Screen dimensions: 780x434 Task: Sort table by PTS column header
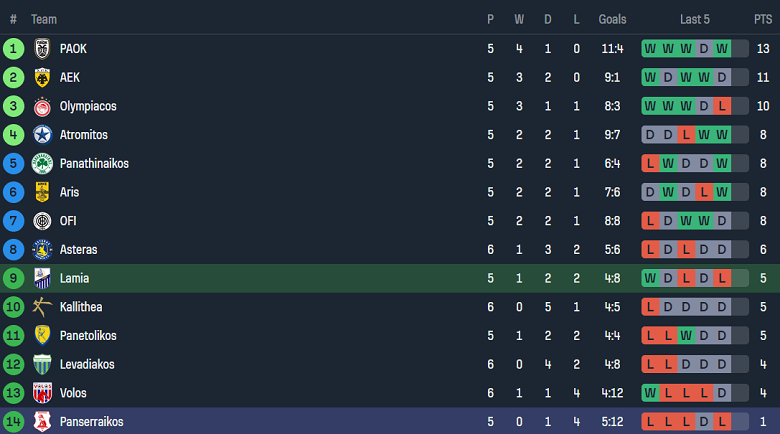click(762, 19)
